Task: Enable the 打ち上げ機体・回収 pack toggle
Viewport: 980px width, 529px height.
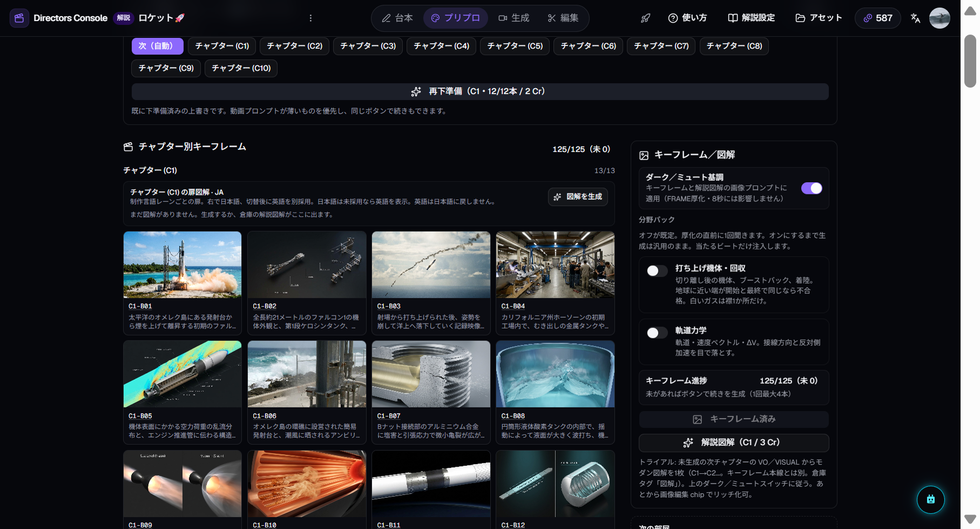Action: pos(657,271)
